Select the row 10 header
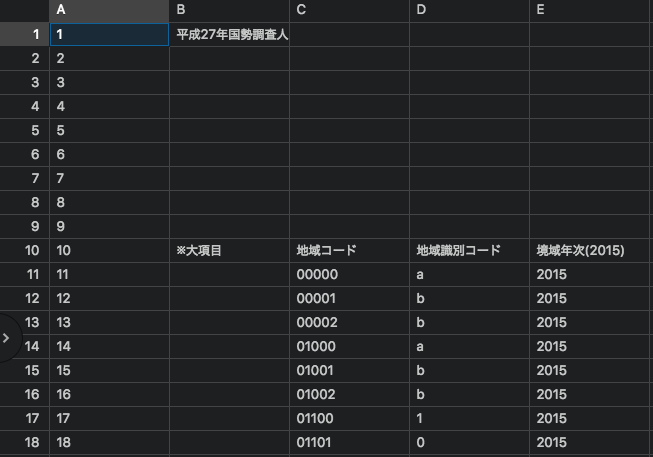This screenshot has height=457, width=653. click(x=25, y=250)
